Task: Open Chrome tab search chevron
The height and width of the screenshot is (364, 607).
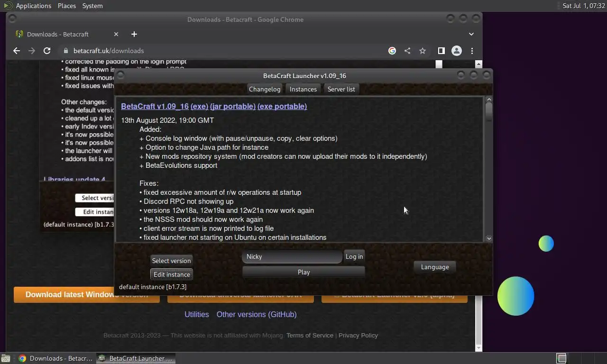Action: pos(471,34)
